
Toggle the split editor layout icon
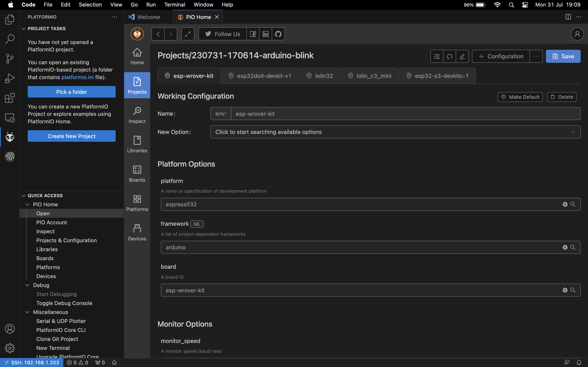pos(568,17)
